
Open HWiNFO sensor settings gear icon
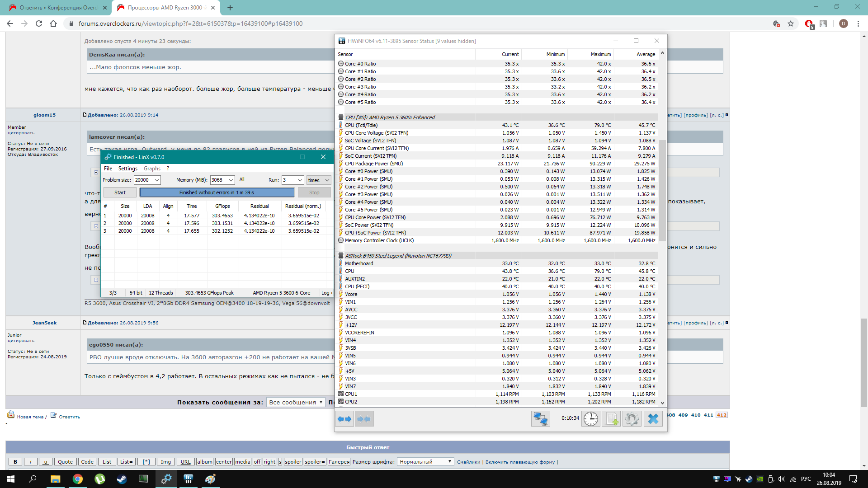tap(632, 419)
